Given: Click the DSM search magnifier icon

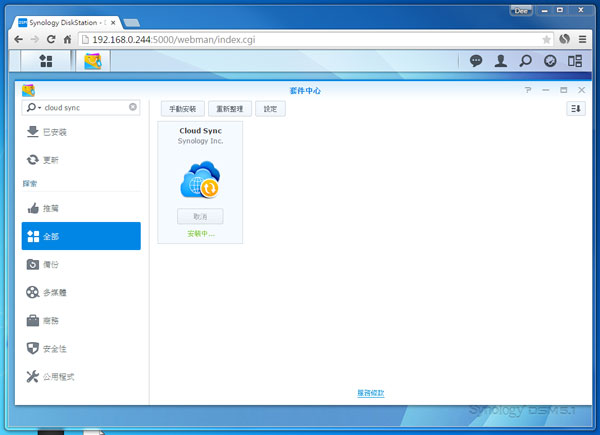Looking at the screenshot, I should pos(525,61).
